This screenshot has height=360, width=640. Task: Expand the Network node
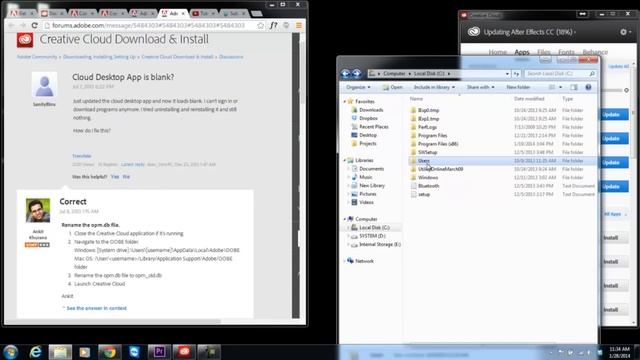click(x=344, y=261)
